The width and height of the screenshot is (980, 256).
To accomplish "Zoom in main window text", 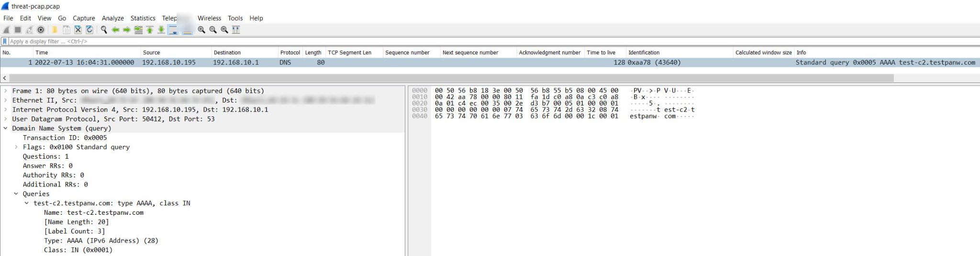I will click(201, 30).
